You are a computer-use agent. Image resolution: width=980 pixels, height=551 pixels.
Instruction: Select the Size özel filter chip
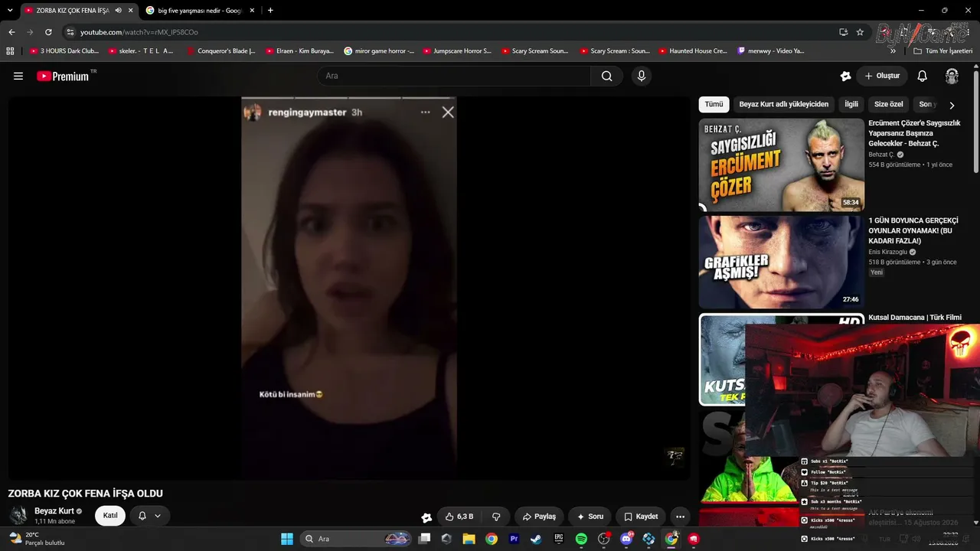[x=889, y=104]
